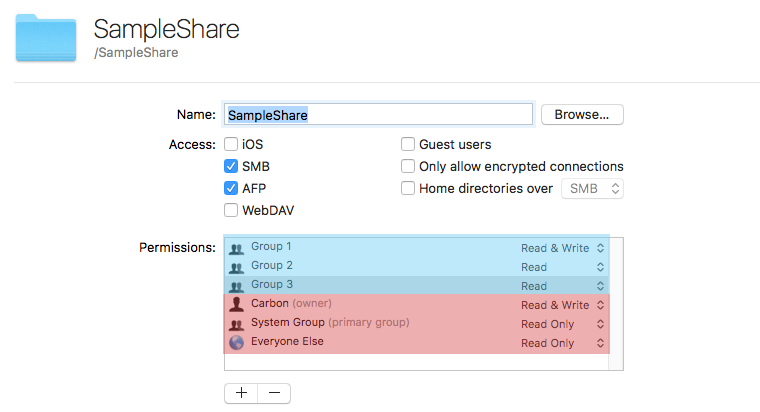The width and height of the screenshot is (760, 412).
Task: Click the System Group icon
Action: click(x=237, y=324)
